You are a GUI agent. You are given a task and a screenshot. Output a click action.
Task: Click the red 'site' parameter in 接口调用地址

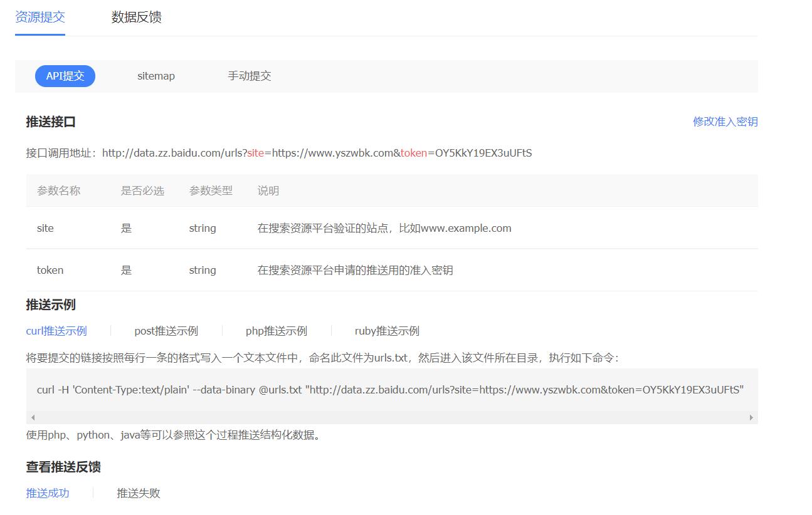(x=255, y=153)
